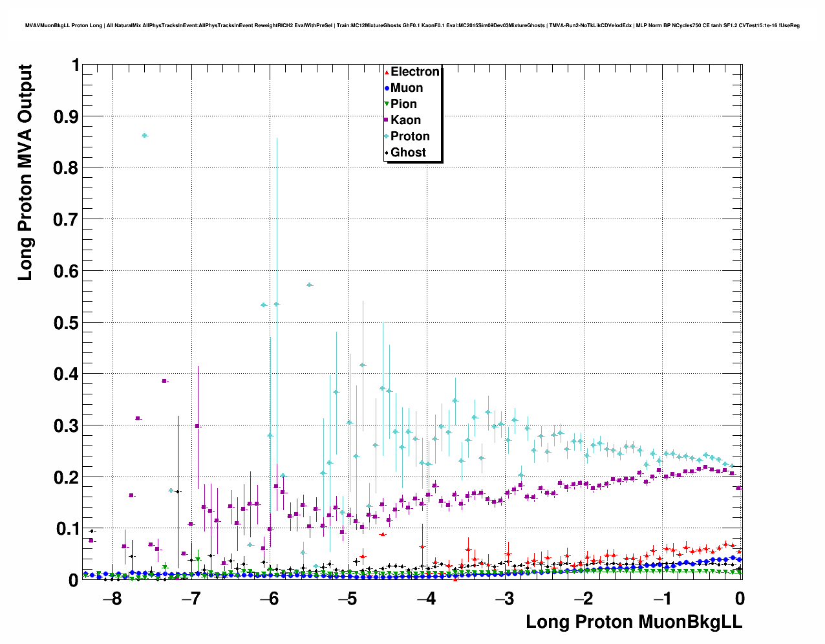Image resolution: width=825 pixels, height=644 pixels.
Task: Click the Kaon outlier point near 0.385
Action: coord(165,381)
